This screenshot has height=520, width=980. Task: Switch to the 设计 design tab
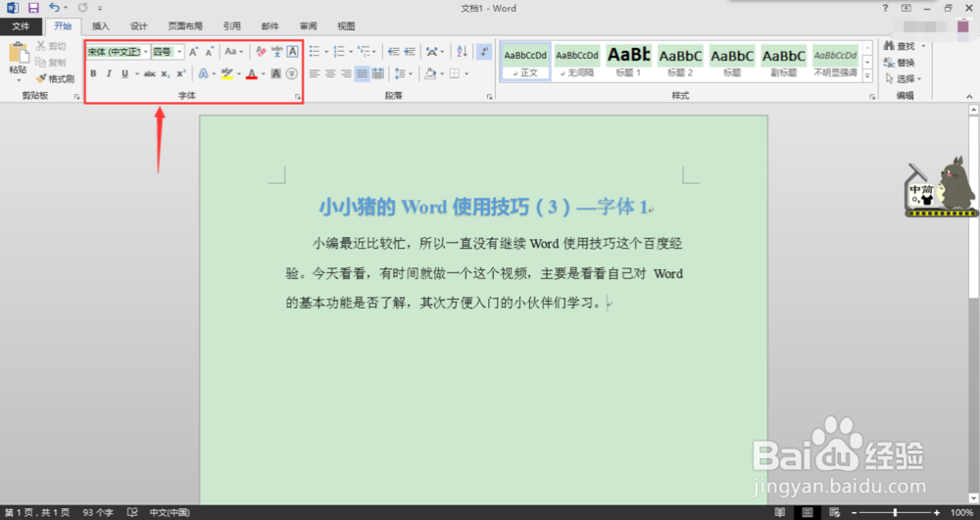point(138,26)
